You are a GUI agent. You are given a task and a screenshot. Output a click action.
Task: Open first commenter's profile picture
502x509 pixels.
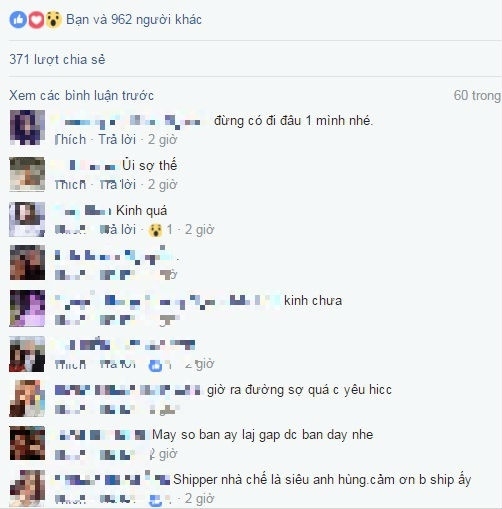tap(27, 127)
